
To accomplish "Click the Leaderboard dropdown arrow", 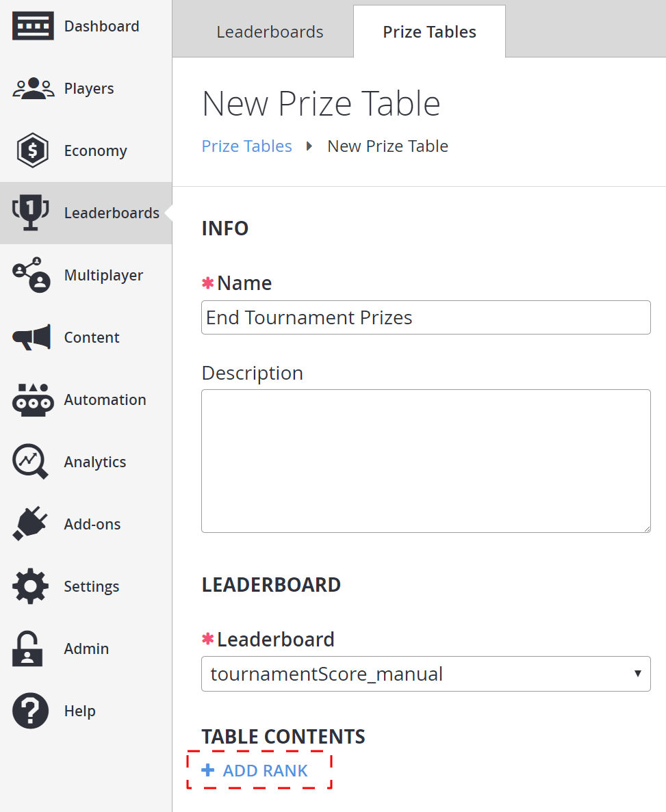I will point(637,674).
